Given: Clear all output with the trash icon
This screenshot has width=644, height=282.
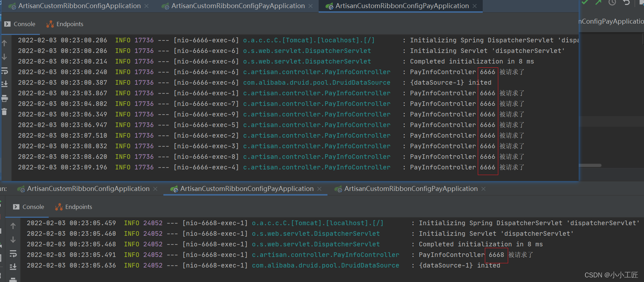Looking at the screenshot, I should (5, 112).
